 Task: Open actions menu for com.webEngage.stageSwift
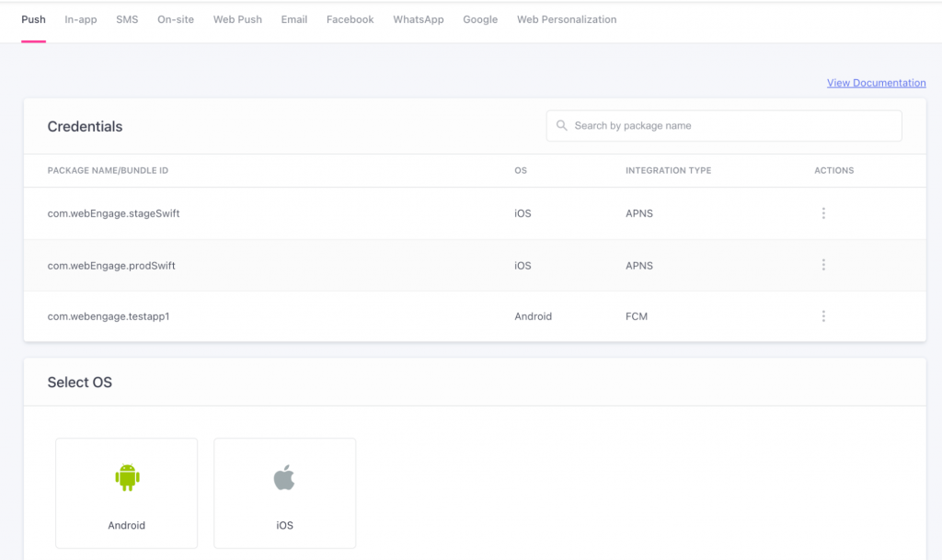[822, 213]
